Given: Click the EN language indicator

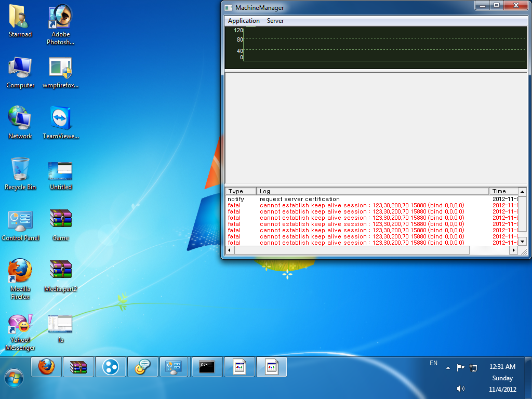Looking at the screenshot, I should (433, 363).
